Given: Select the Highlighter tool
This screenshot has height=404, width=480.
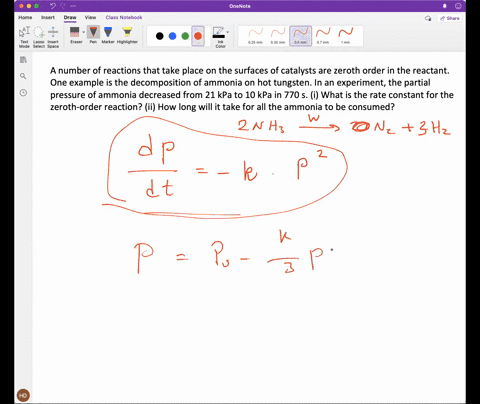Looking at the screenshot, I should point(127,35).
